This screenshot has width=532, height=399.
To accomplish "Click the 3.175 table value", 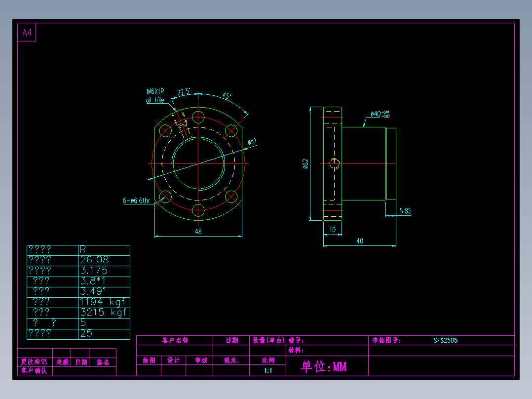I will coord(94,271).
